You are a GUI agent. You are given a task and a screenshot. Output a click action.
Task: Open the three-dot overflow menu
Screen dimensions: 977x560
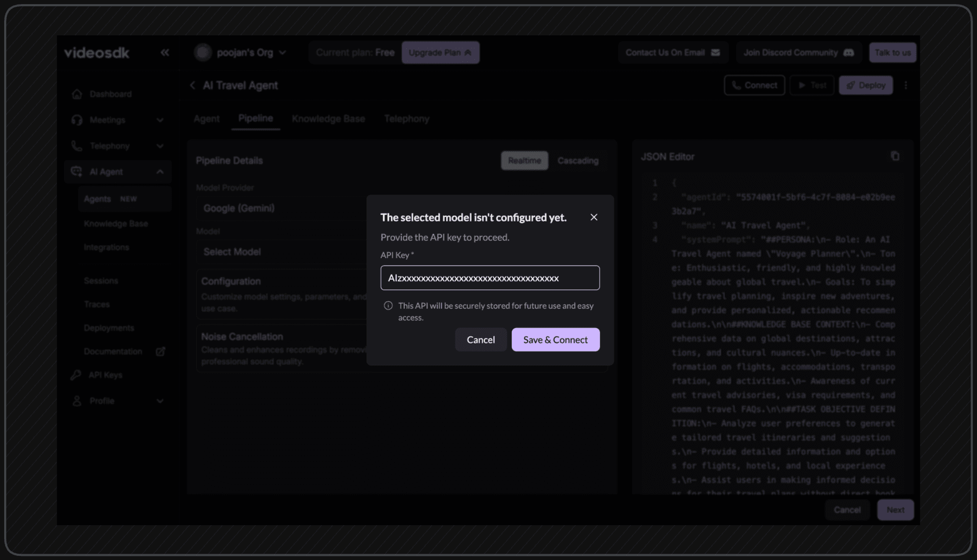click(x=906, y=85)
